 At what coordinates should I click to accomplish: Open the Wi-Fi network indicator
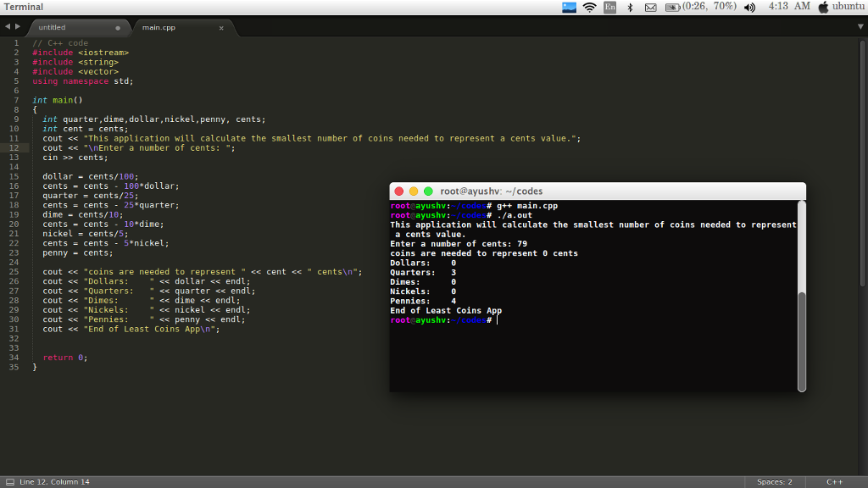(590, 7)
